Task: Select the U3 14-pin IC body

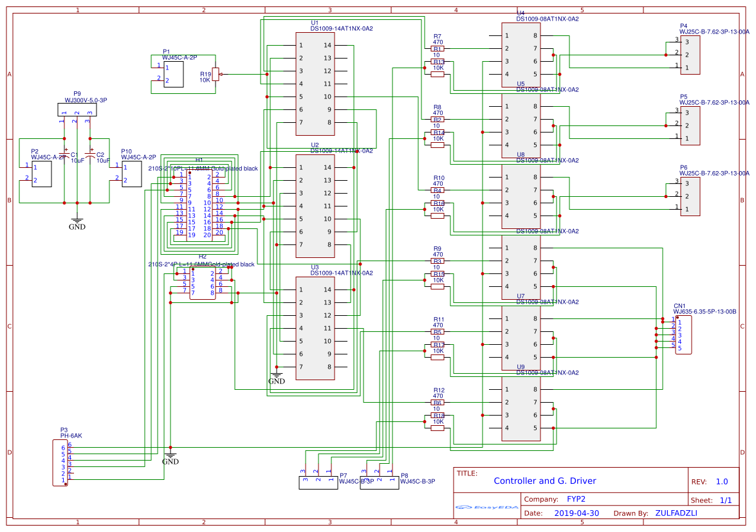Action: coord(315,328)
